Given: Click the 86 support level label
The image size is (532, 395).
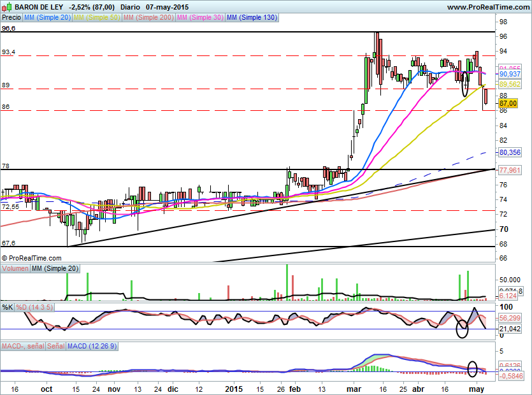Looking at the screenshot, I should tap(6, 107).
